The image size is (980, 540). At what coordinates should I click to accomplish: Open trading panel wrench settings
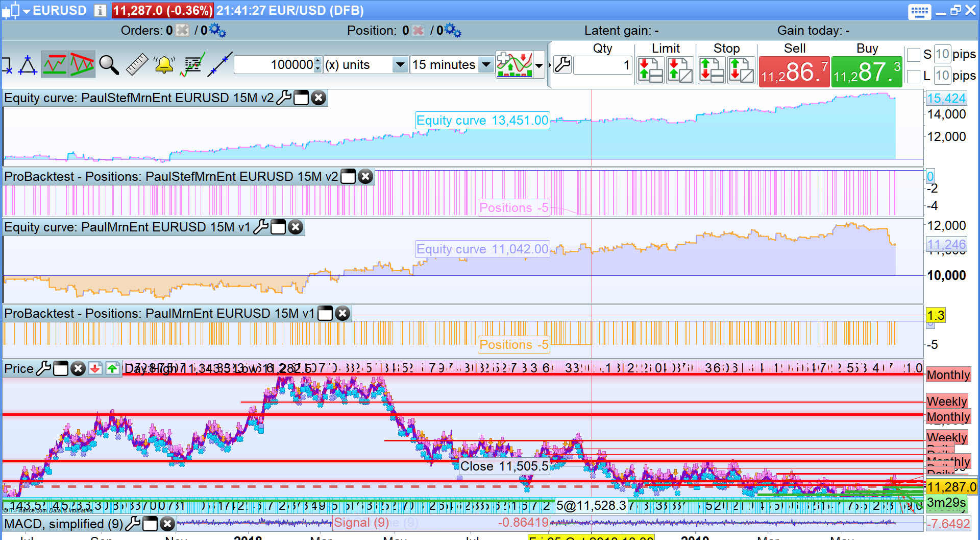coord(562,65)
